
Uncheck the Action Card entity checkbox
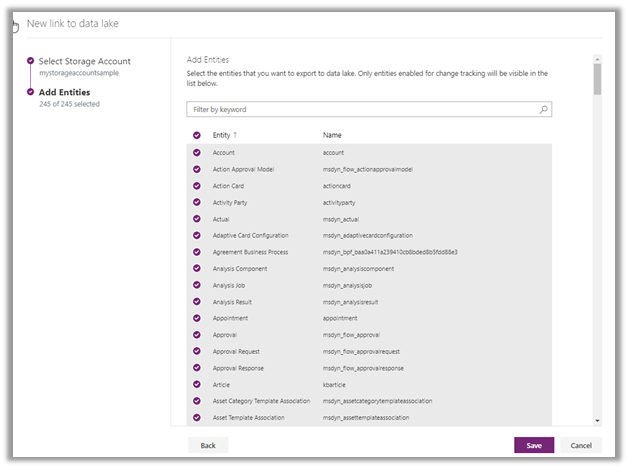(197, 186)
